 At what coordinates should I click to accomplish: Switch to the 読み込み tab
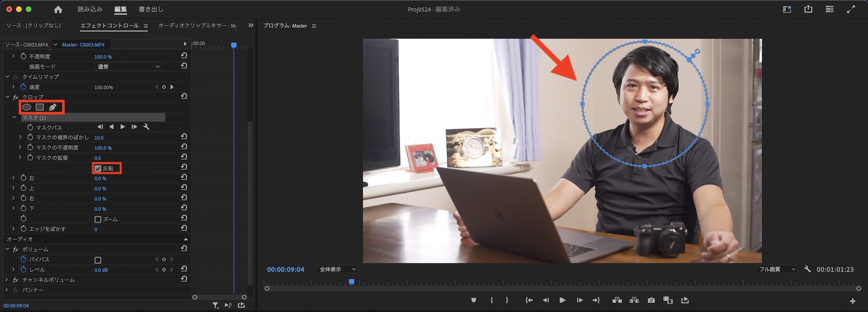click(90, 9)
